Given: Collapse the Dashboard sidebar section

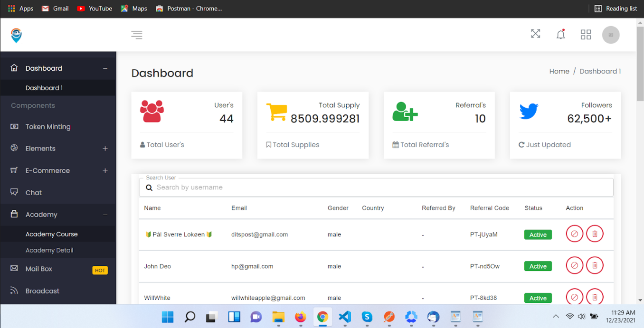Looking at the screenshot, I should pos(105,68).
